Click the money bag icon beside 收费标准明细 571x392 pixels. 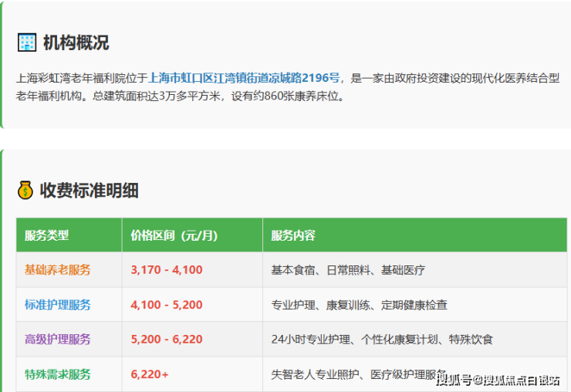[25, 191]
